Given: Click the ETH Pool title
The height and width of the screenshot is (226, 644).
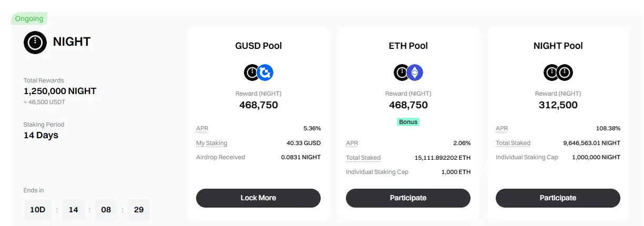Looking at the screenshot, I should pos(408,46).
